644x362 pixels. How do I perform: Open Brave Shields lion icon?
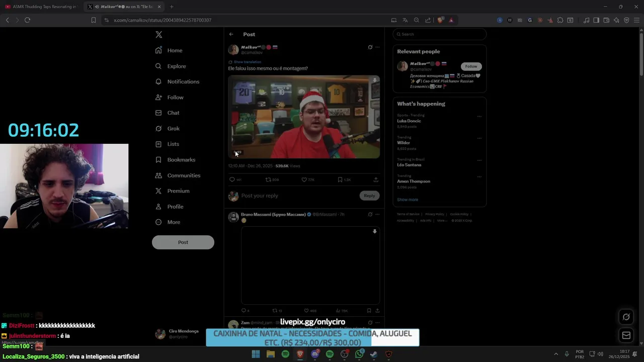(x=440, y=20)
